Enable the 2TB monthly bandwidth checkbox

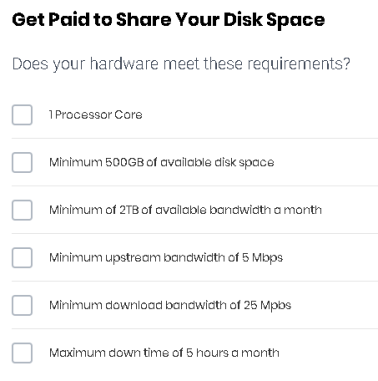click(22, 210)
